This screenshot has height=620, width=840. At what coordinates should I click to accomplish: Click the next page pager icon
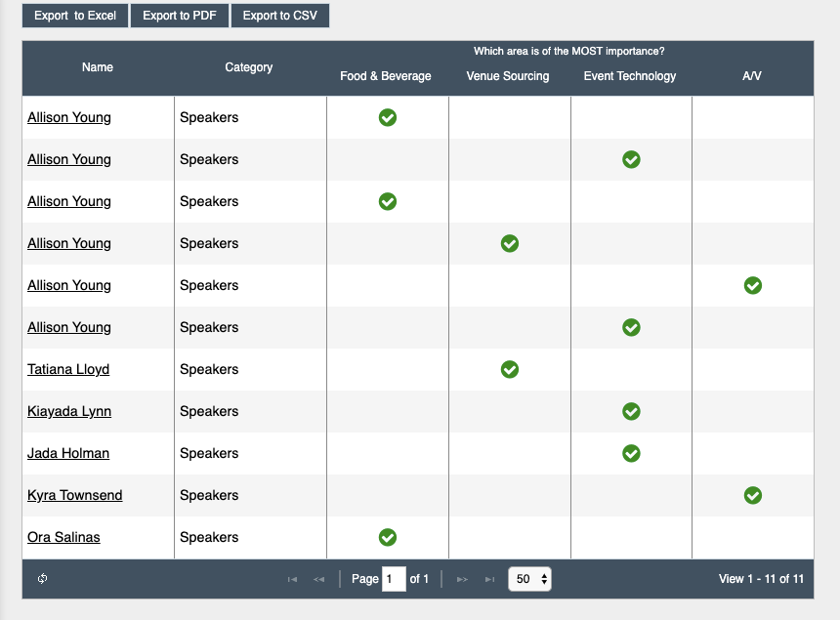[x=462, y=579]
